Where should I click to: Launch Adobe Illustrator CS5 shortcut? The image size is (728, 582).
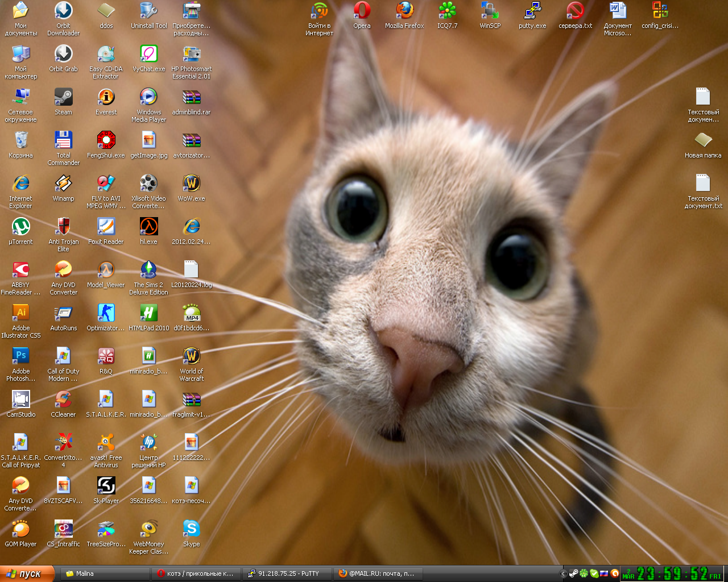20,313
